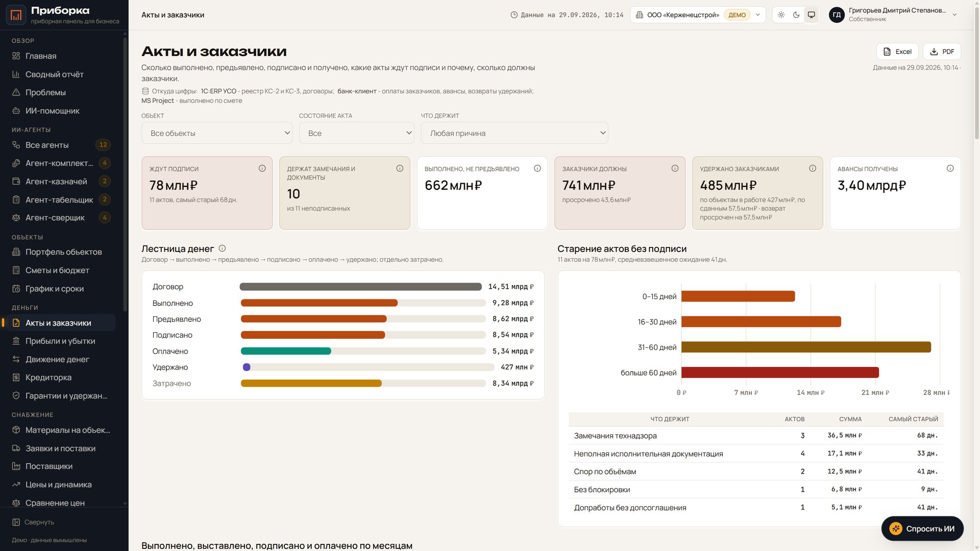Show info for Заказчики должны card
980x551 pixels.
[x=675, y=168]
